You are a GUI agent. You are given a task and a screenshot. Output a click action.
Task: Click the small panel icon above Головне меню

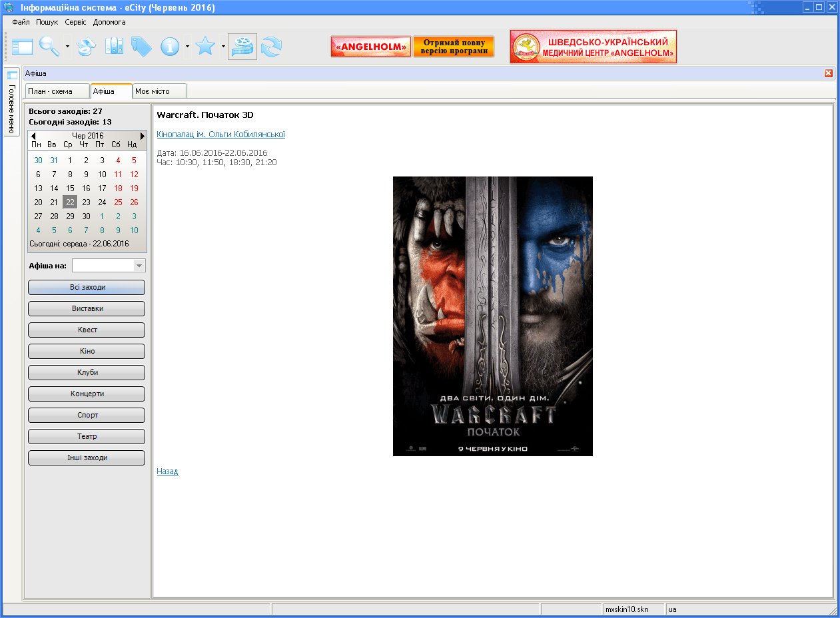click(x=13, y=75)
